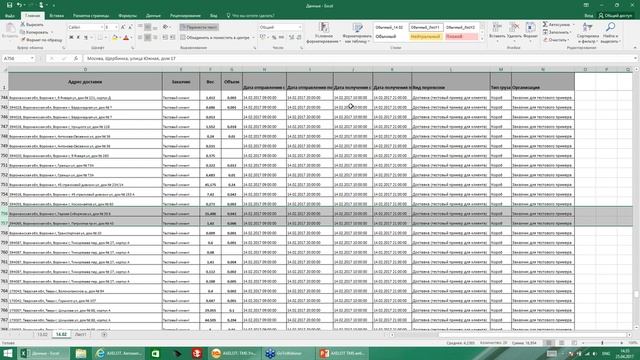Increase the cell indent
This screenshot has height=360, width=640.
tap(173, 37)
